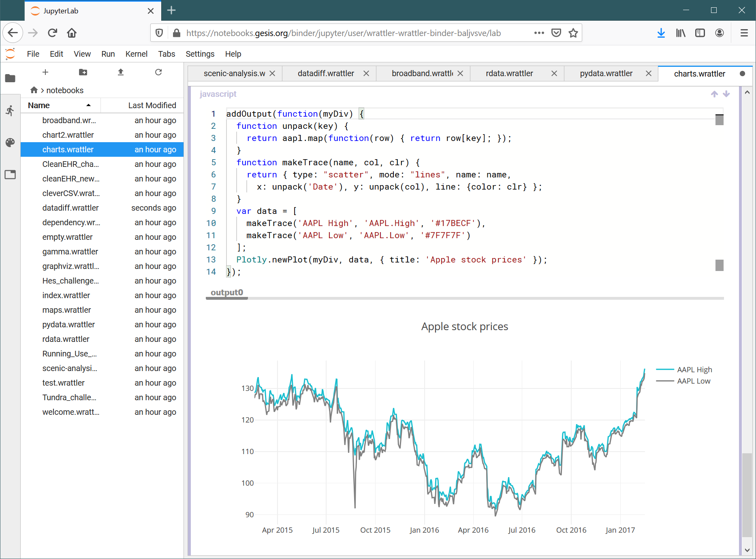Go back to the previous page
Image resolution: width=756 pixels, height=559 pixels.
13,33
